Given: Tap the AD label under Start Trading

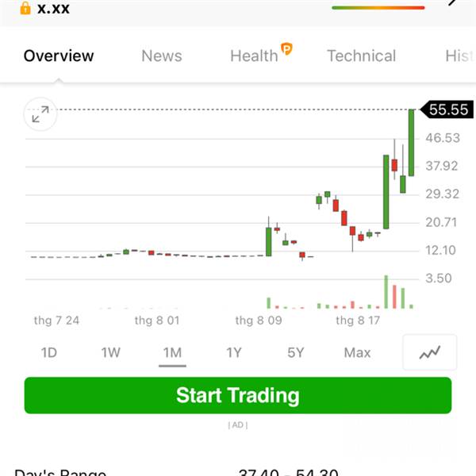Looking at the screenshot, I should pyautogui.click(x=238, y=425).
